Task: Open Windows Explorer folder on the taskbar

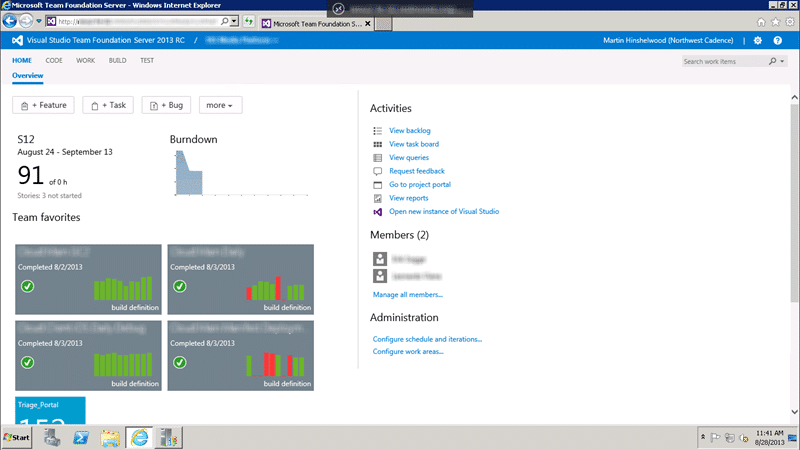Action: pos(110,438)
